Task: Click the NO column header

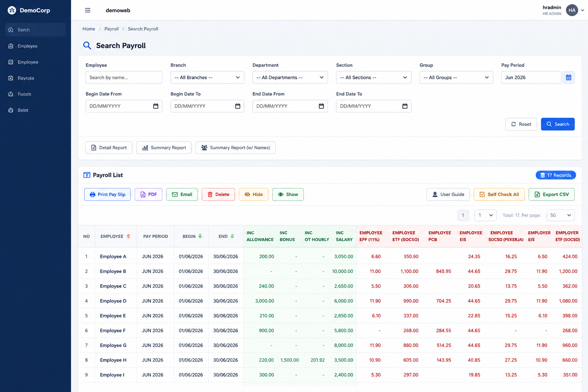Action: [x=87, y=237]
